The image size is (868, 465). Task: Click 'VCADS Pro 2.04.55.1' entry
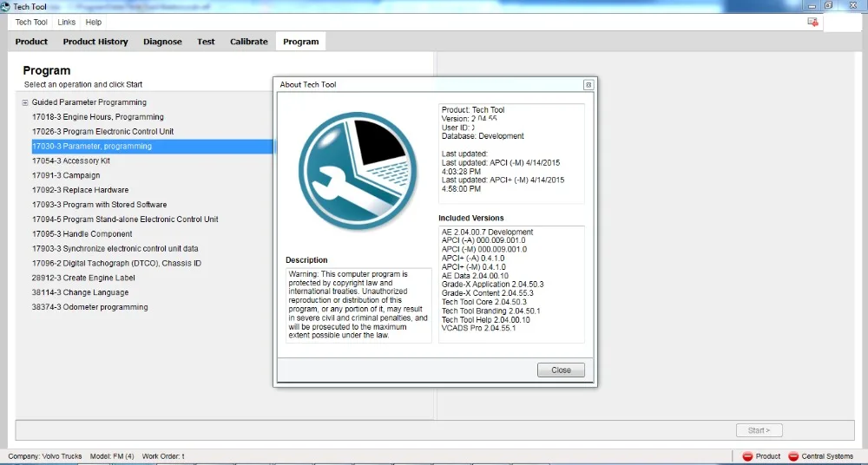478,328
